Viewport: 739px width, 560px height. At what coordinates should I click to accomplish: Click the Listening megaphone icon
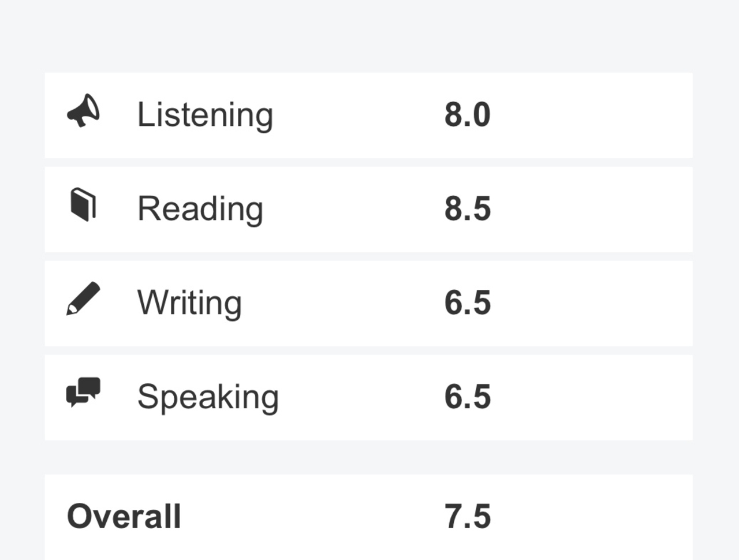tap(84, 110)
